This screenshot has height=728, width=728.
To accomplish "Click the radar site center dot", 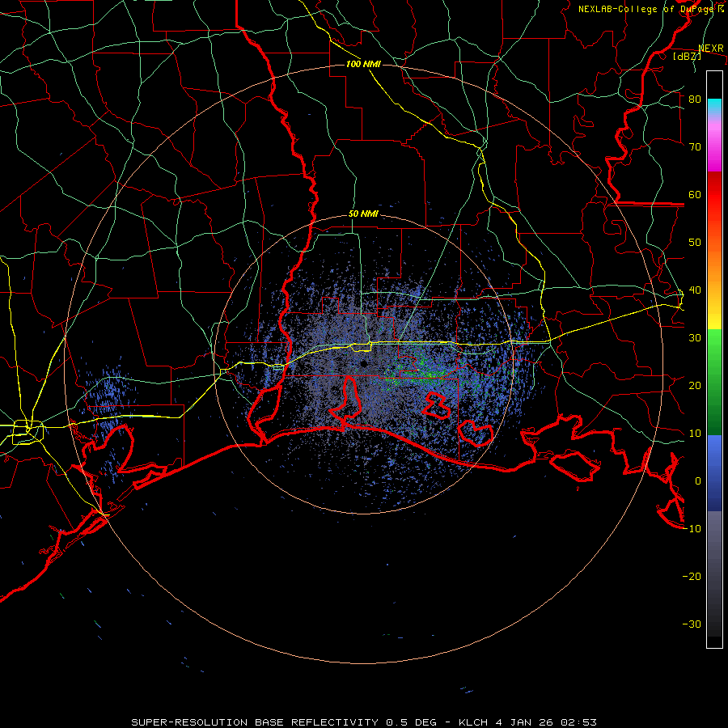I will point(363,363).
